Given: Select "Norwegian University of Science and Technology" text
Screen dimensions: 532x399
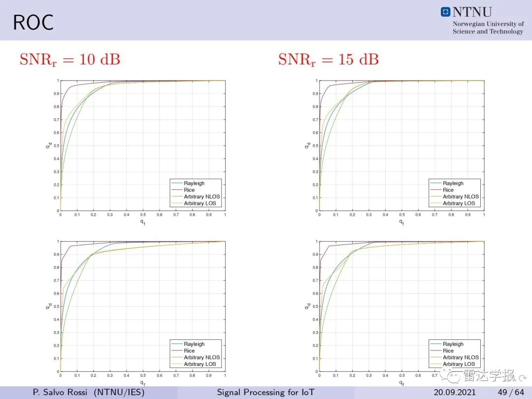Looking at the screenshot, I should click(x=488, y=28).
